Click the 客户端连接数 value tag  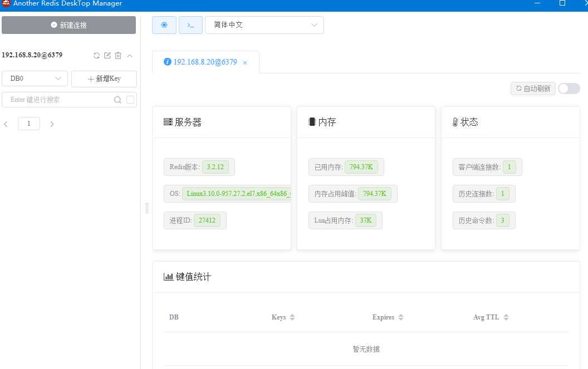click(509, 167)
